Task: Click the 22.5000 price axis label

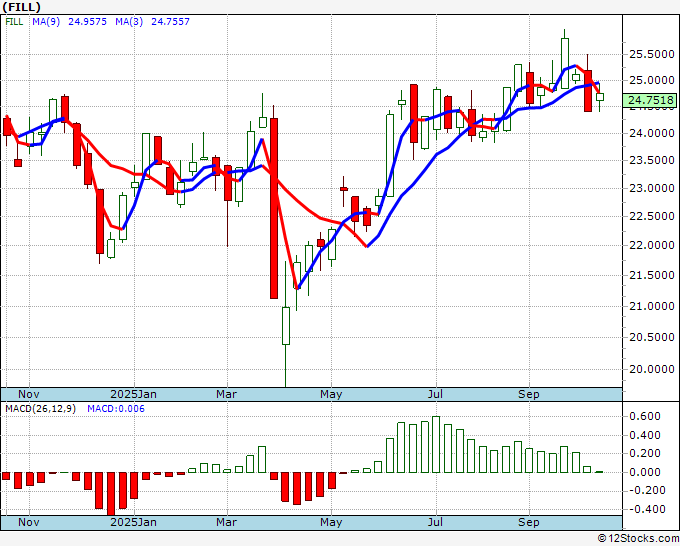Action: 652,216
